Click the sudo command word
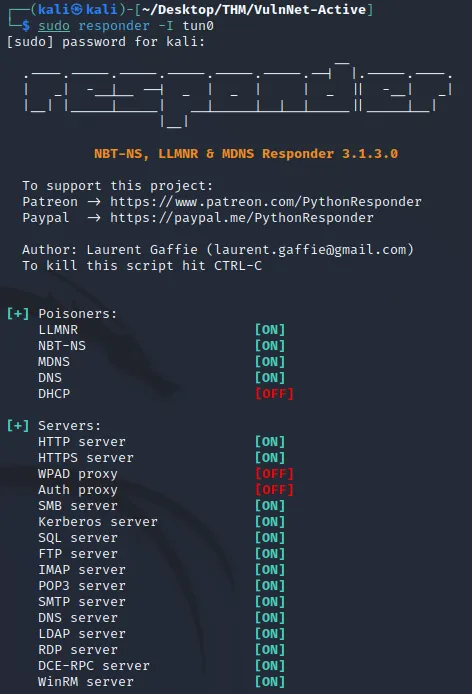 tap(54, 26)
